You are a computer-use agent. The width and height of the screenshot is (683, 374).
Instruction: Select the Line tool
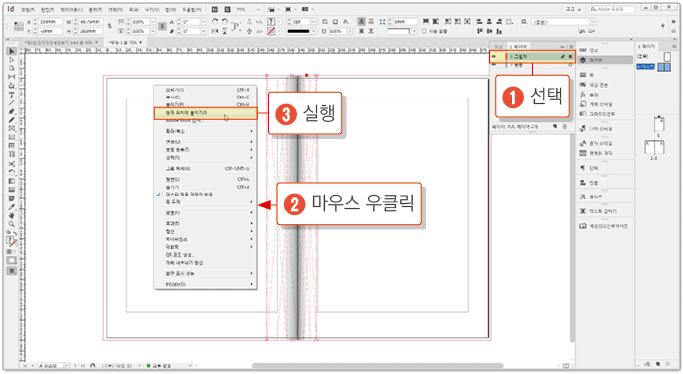(x=12, y=103)
